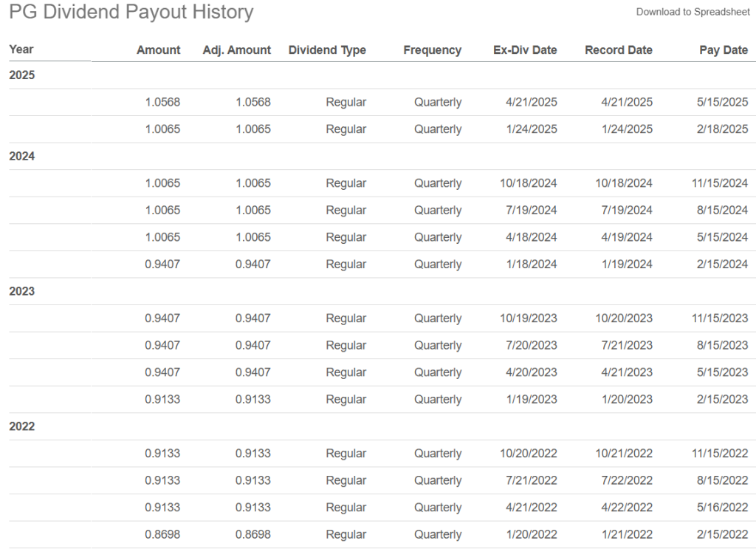Click the 0.8698 value in Adj. Amount column
Screen dimensions: 756x549
tap(253, 534)
